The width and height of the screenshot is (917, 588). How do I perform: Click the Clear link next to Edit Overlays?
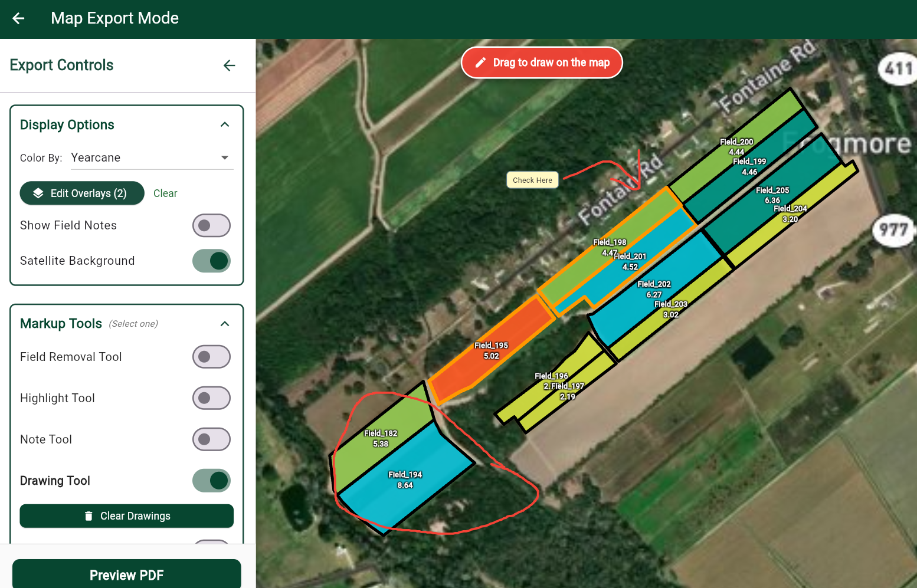(x=165, y=193)
